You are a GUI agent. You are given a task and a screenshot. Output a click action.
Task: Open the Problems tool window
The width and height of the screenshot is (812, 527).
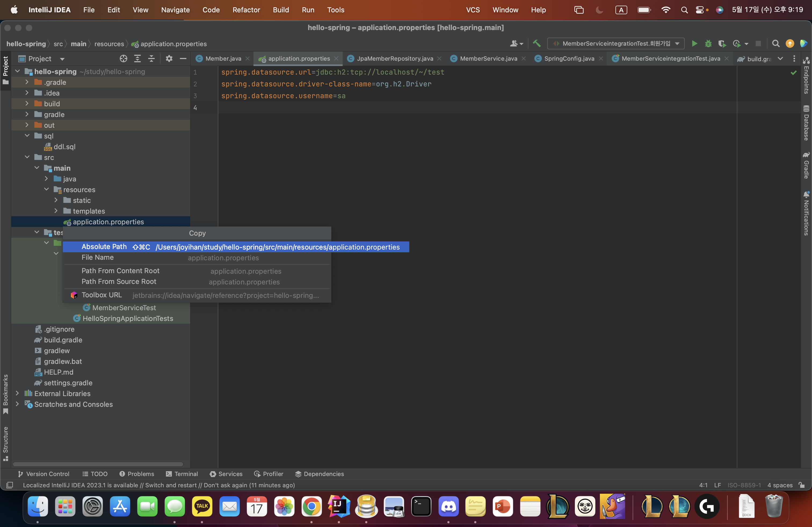[136, 474]
